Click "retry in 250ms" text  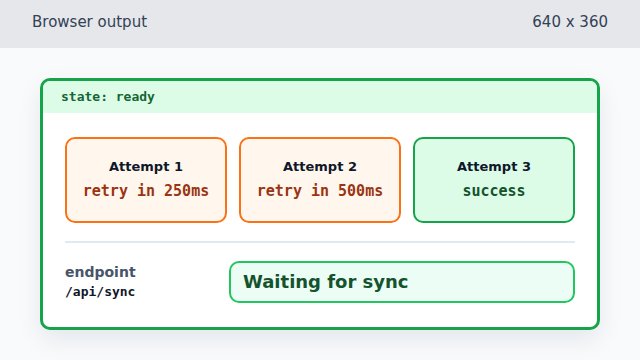click(146, 191)
